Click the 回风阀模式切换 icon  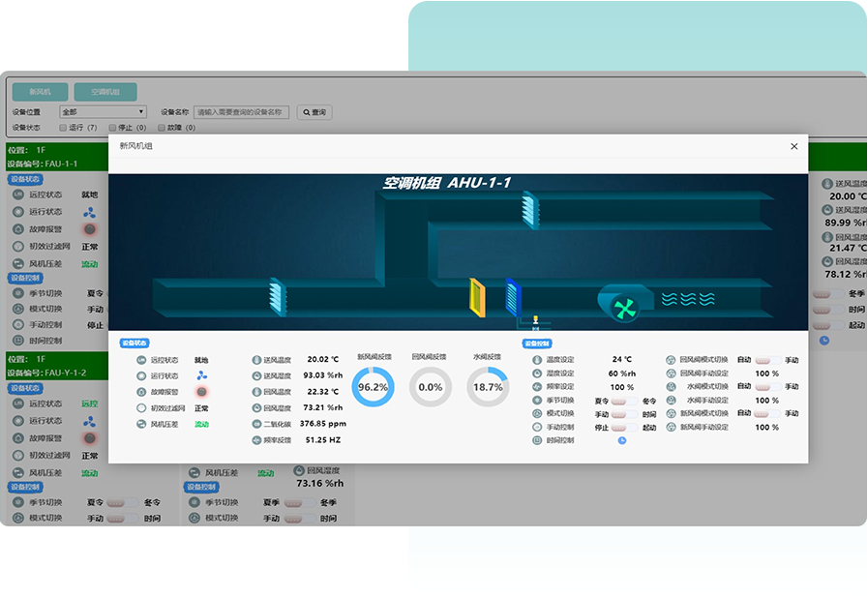coord(671,360)
